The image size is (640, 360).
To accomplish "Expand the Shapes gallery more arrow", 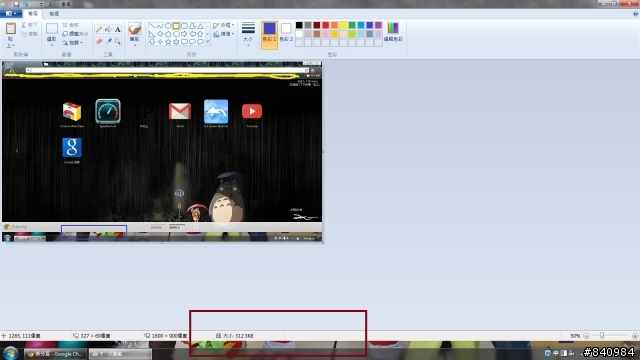I will point(208,42).
